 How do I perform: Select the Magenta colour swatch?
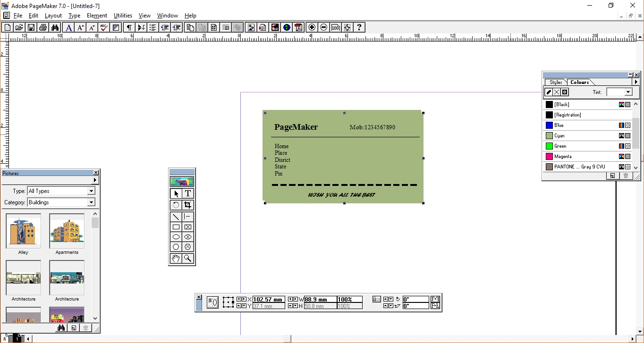click(x=562, y=156)
